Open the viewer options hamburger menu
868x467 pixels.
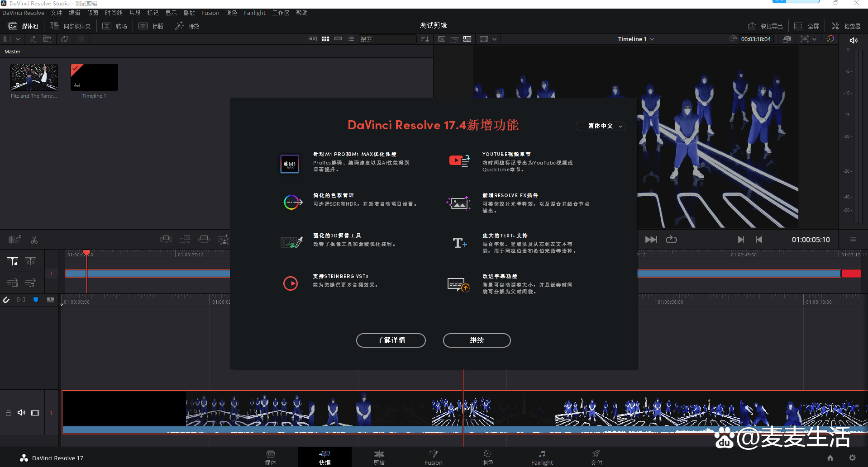[x=853, y=240]
